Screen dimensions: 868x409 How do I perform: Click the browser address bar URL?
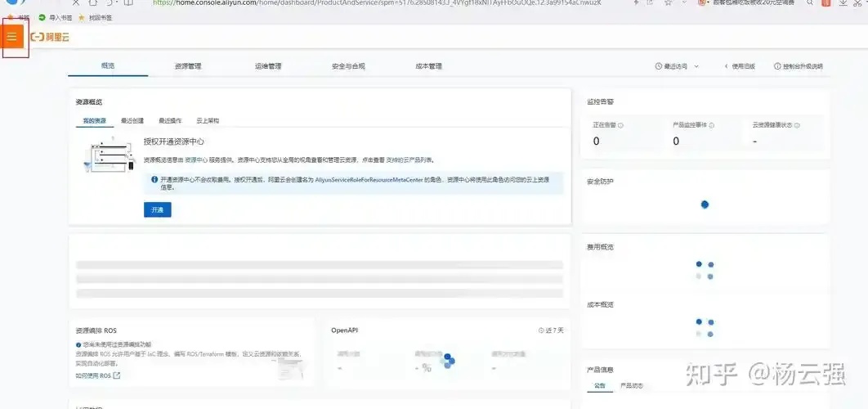pyautogui.click(x=377, y=2)
